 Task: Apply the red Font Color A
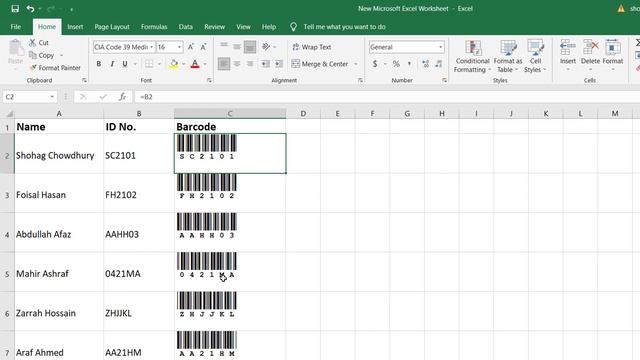pyautogui.click(x=195, y=64)
